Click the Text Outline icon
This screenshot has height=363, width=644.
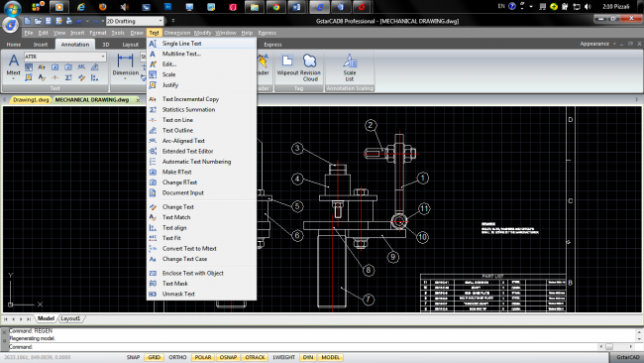point(153,130)
